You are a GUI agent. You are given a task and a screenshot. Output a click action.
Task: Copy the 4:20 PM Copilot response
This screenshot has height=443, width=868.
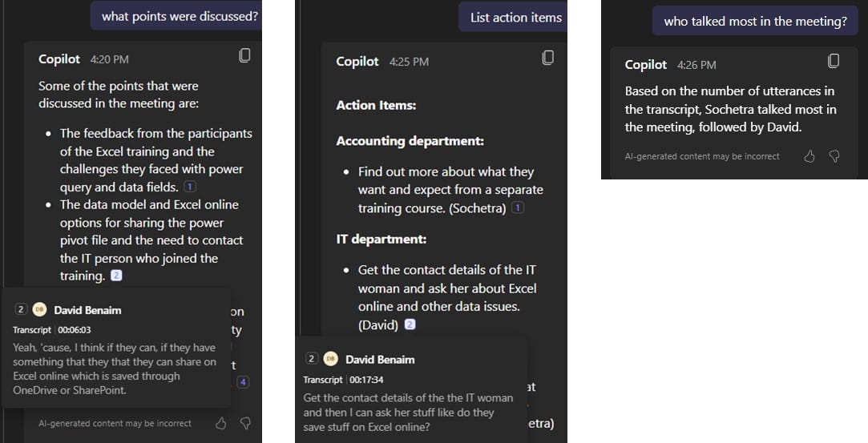244,55
